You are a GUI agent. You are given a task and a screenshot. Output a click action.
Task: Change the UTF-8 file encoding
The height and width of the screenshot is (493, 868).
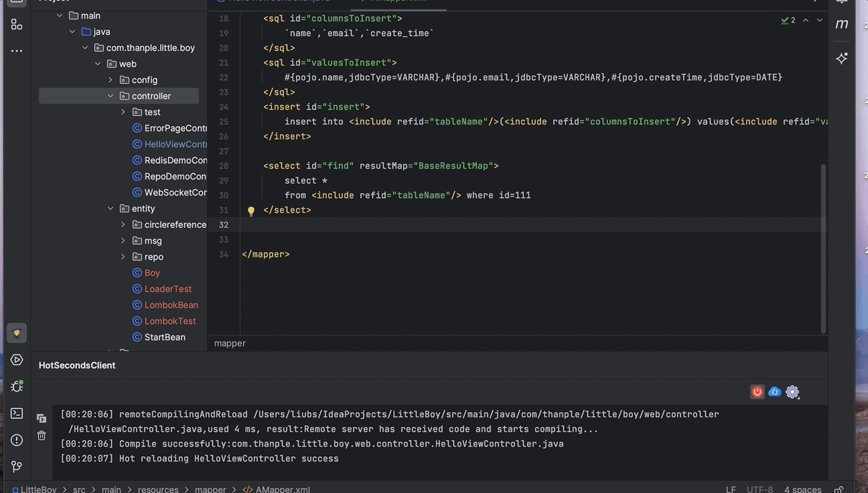(759, 489)
